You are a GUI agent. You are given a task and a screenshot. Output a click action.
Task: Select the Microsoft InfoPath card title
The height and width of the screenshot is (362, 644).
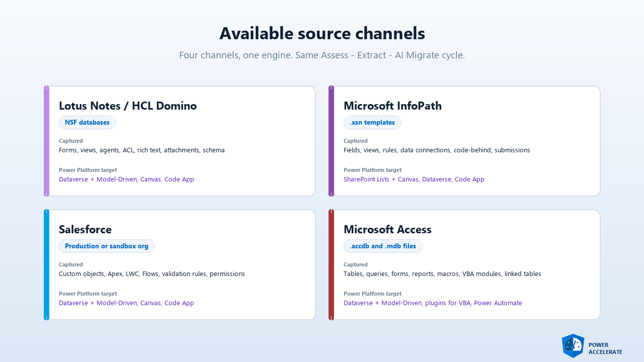pos(392,106)
